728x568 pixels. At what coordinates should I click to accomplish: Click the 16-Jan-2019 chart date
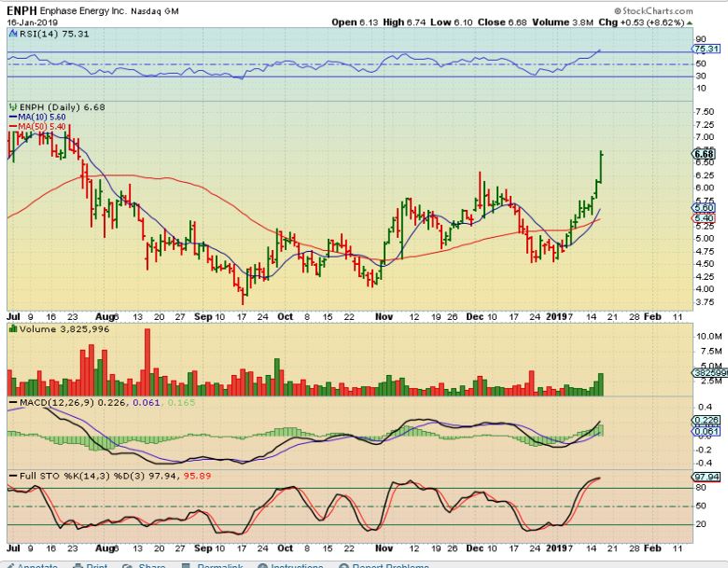coord(32,21)
